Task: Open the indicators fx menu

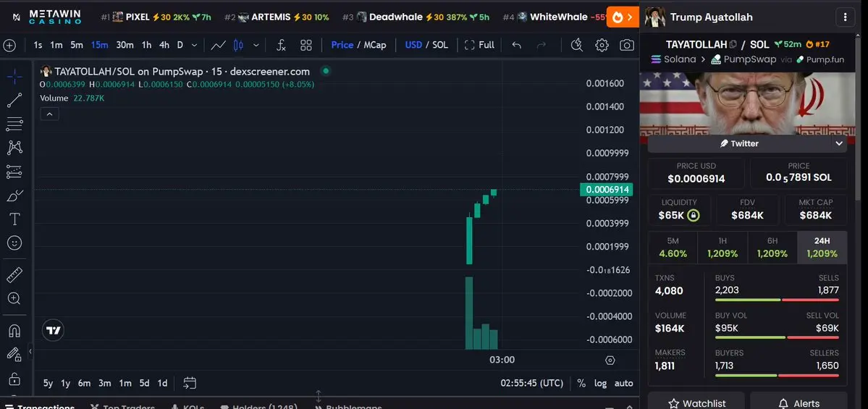Action: click(x=281, y=46)
